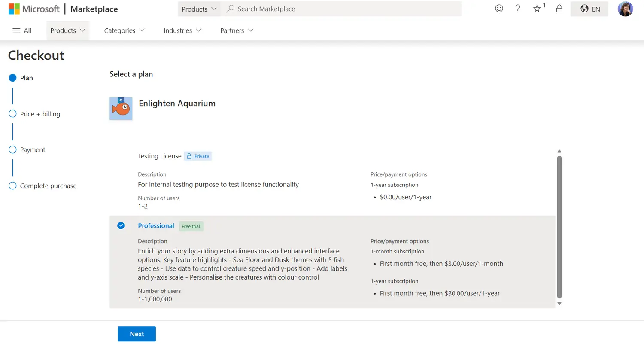Click the Professional plan checkmark
This screenshot has width=644, height=344.
(x=121, y=225)
